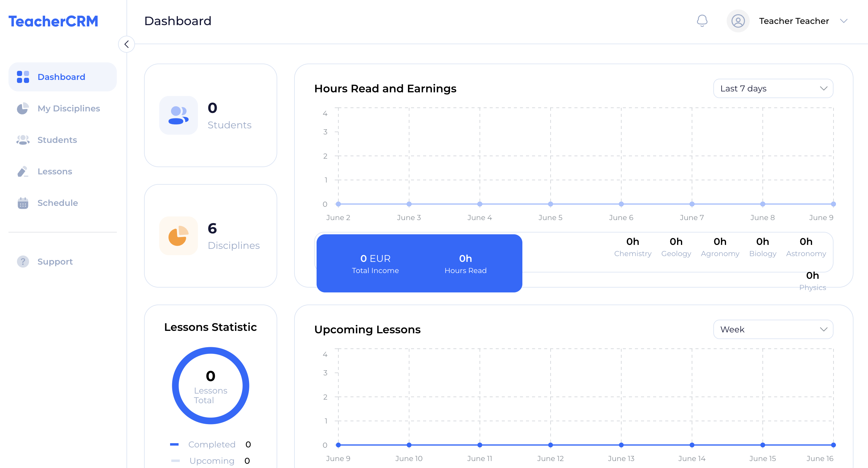Click the Disciplines card pie icon

pos(178,236)
